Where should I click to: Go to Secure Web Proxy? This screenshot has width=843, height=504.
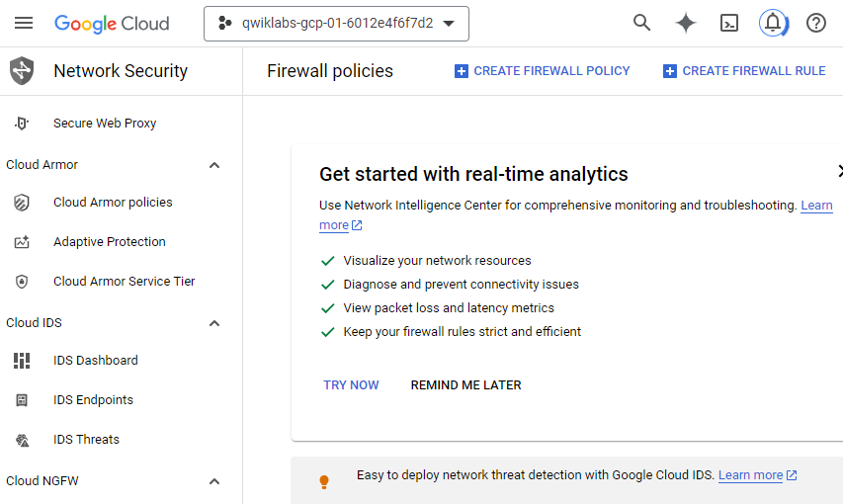[x=105, y=124]
